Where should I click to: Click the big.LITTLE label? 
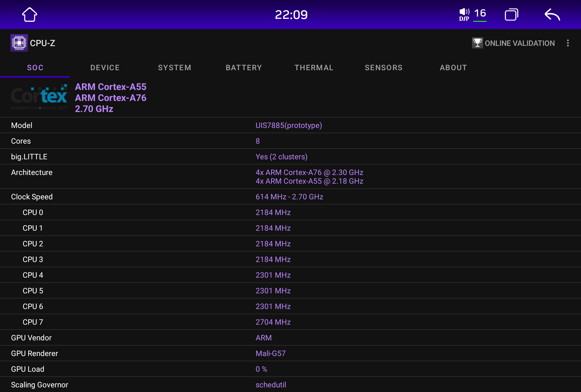29,157
